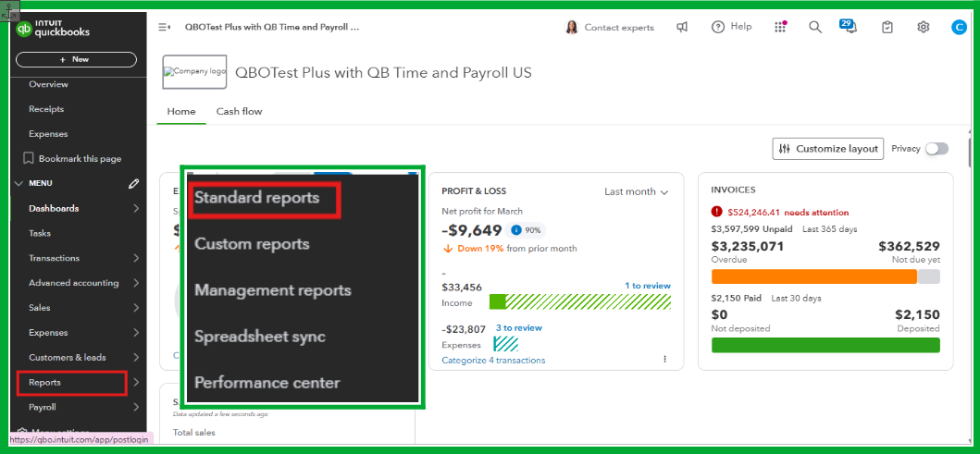Click Contact experts link
The height and width of the screenshot is (454, 980).
point(619,28)
